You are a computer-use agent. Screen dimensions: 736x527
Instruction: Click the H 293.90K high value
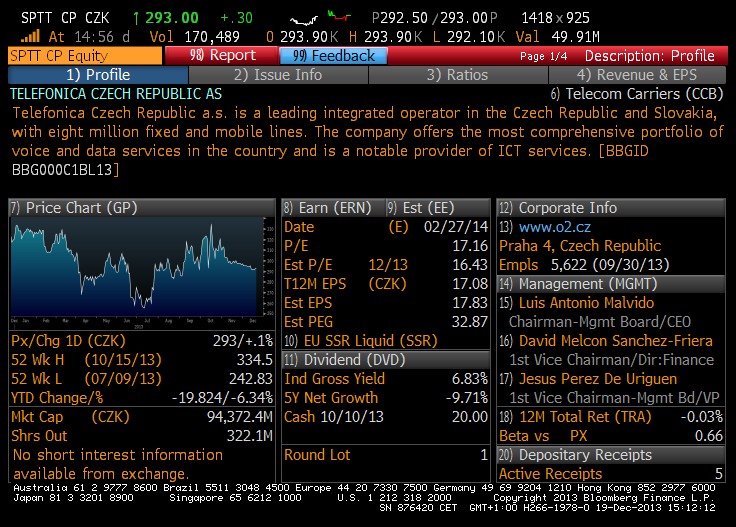385,37
